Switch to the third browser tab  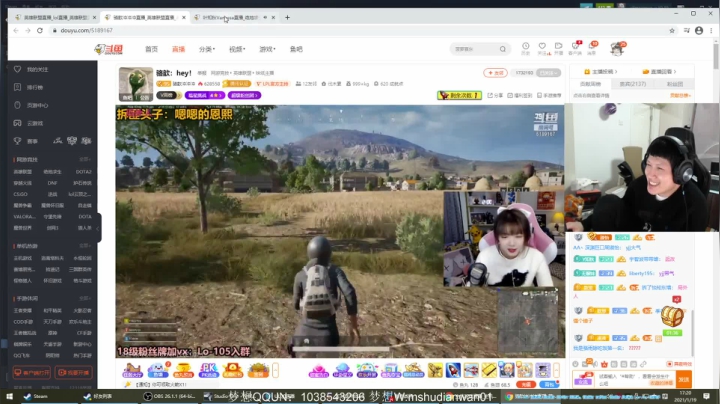pos(234,17)
